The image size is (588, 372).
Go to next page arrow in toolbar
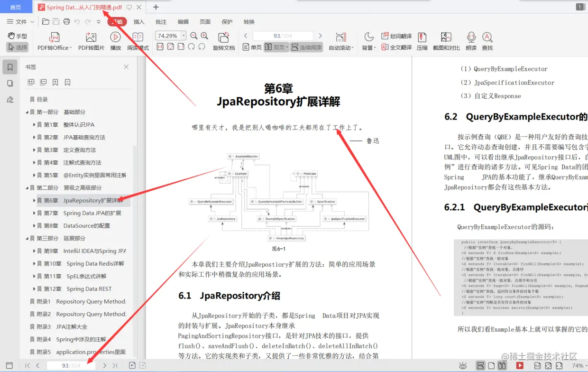pos(320,36)
